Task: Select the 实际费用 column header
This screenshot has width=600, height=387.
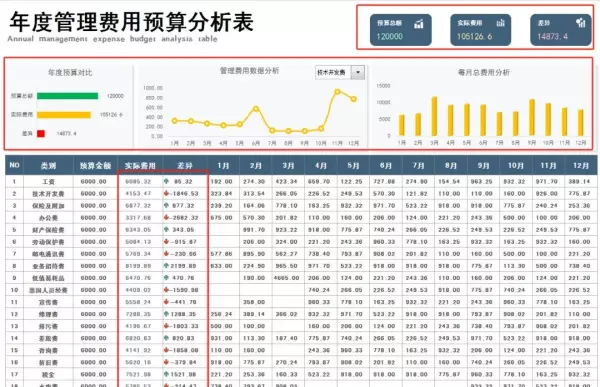Action: click(x=140, y=165)
